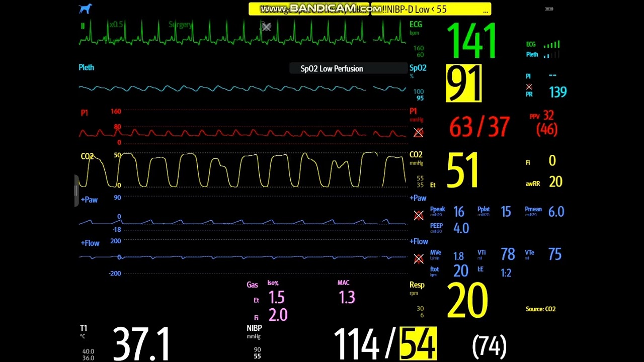Click the NIBP-D Low < 55 alarm banner
Screen dimensions: 644x362
[431, 9]
